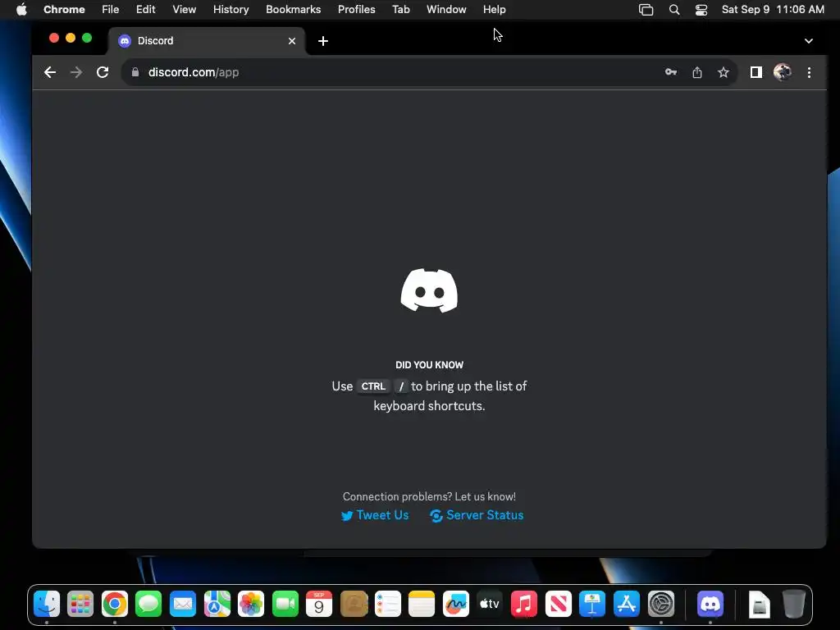The width and height of the screenshot is (840, 630).
Task: Open Control Center in menu bar
Action: (701, 10)
